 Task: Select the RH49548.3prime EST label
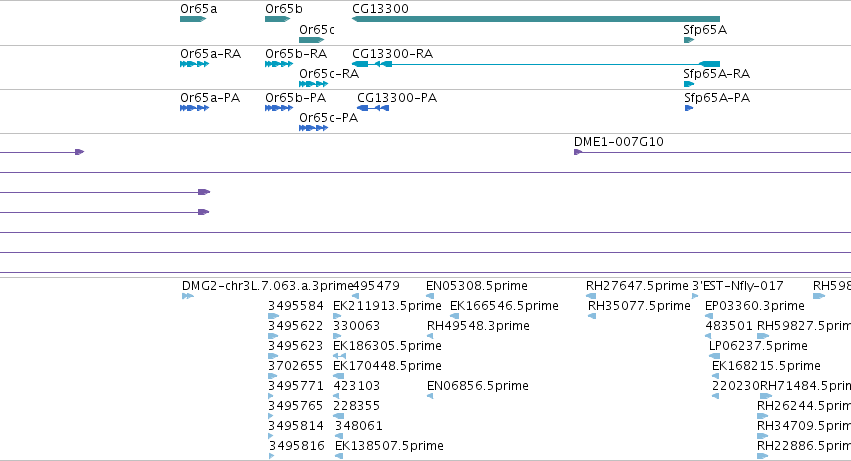pos(478,326)
